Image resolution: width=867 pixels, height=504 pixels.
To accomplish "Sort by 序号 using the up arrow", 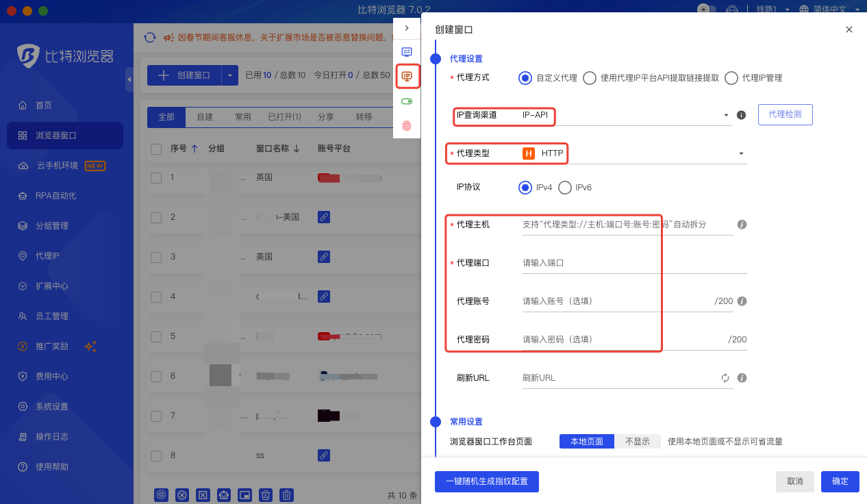I will [x=194, y=149].
